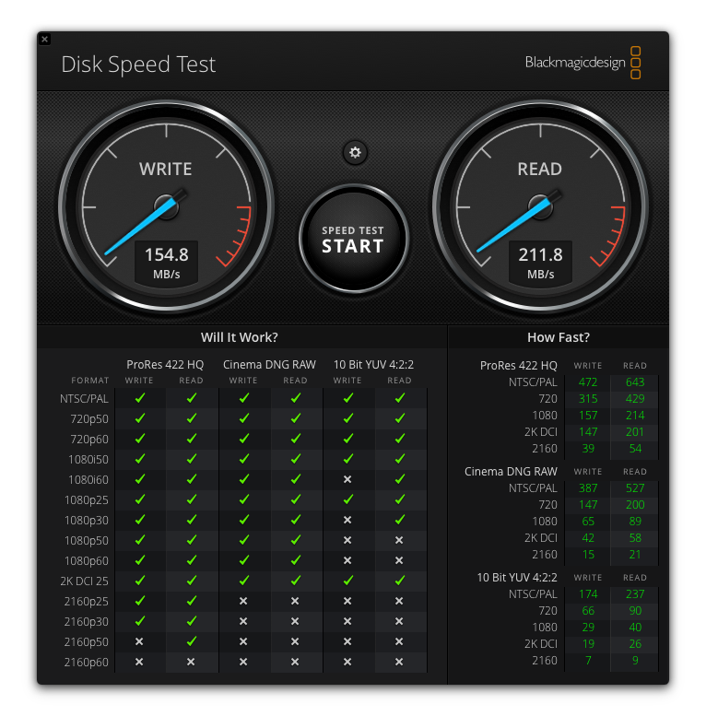
Task: Click the Cinema DNG write checkmark for 720p60
Action: 243,439
